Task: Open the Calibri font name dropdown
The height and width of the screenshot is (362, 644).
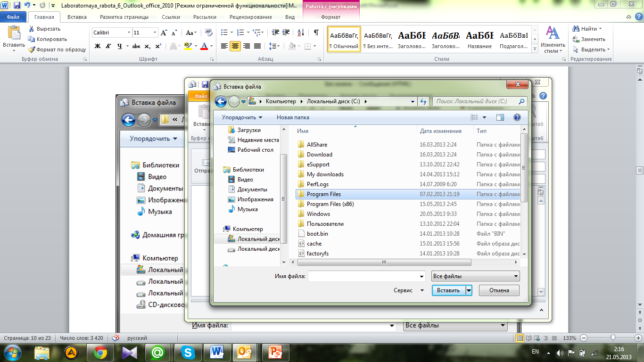Action: (x=129, y=33)
